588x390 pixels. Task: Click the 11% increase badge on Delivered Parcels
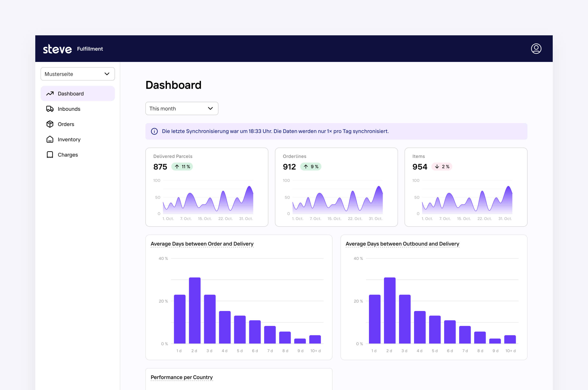click(x=182, y=167)
